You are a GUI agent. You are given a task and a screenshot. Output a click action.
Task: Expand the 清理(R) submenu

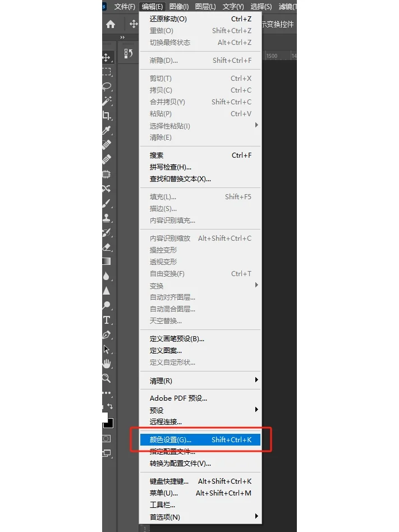coord(200,380)
